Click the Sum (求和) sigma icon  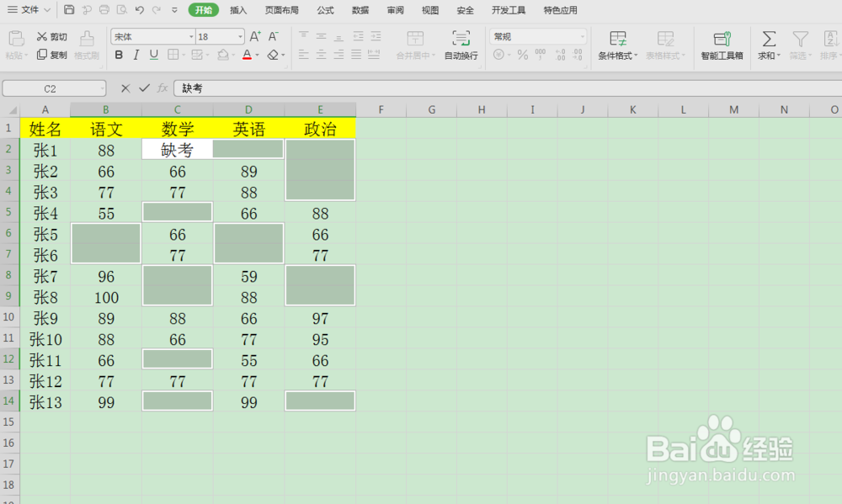(x=769, y=40)
